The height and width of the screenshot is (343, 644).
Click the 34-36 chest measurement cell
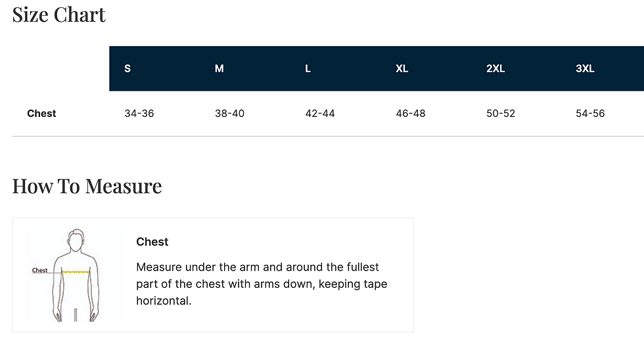[x=139, y=113]
